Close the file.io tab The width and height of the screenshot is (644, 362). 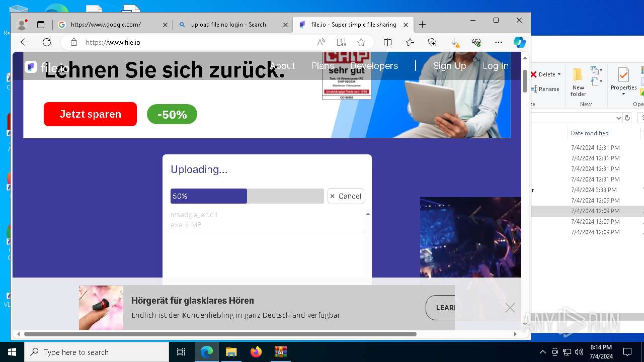click(x=406, y=25)
